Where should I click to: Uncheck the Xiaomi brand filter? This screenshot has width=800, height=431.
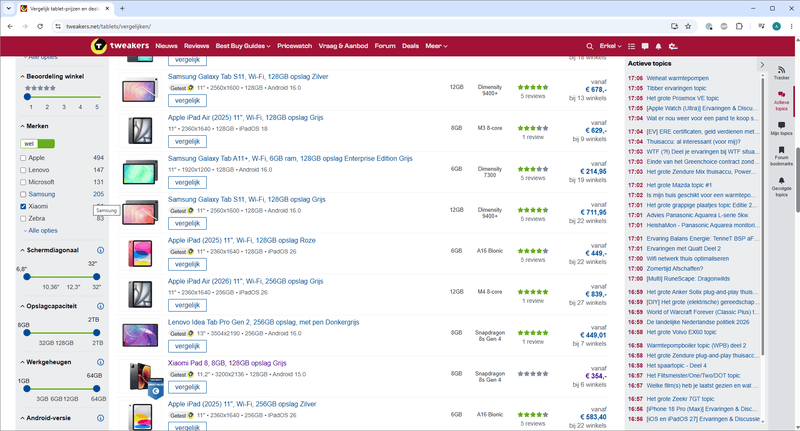[23, 207]
